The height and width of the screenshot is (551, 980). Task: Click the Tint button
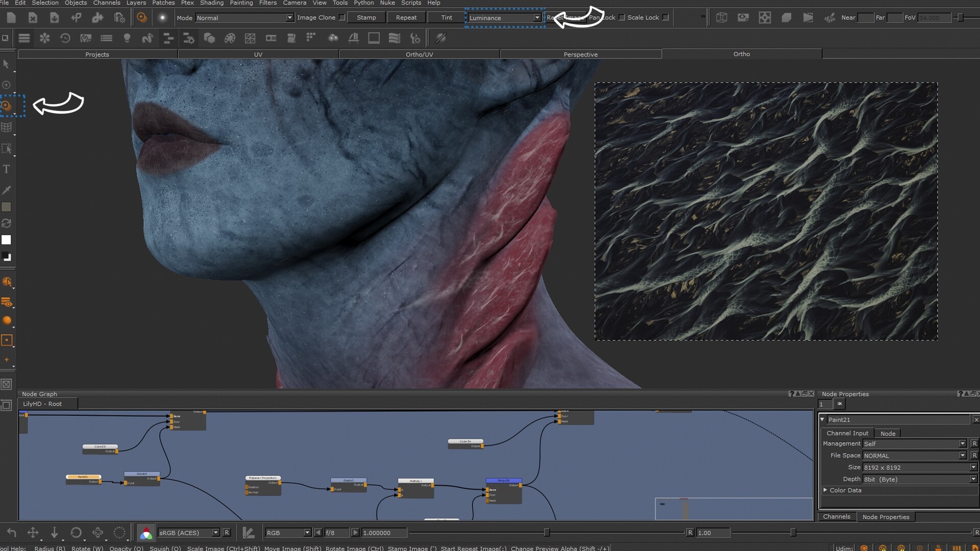tap(446, 17)
